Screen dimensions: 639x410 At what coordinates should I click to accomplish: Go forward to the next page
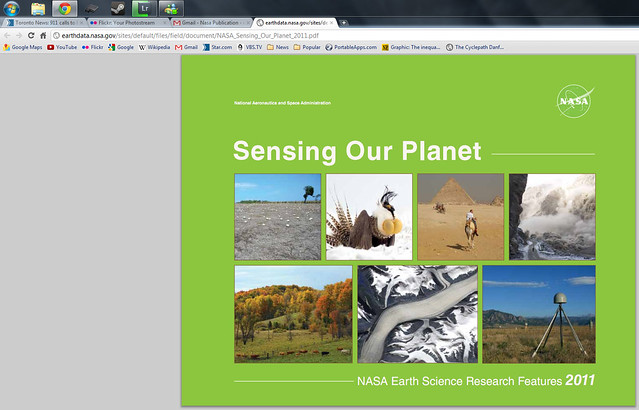point(19,35)
